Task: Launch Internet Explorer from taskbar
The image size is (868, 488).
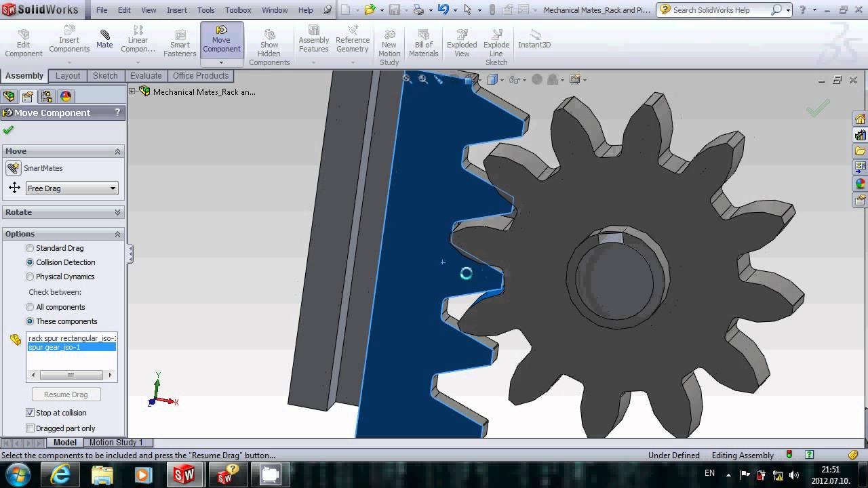Action: [60, 474]
